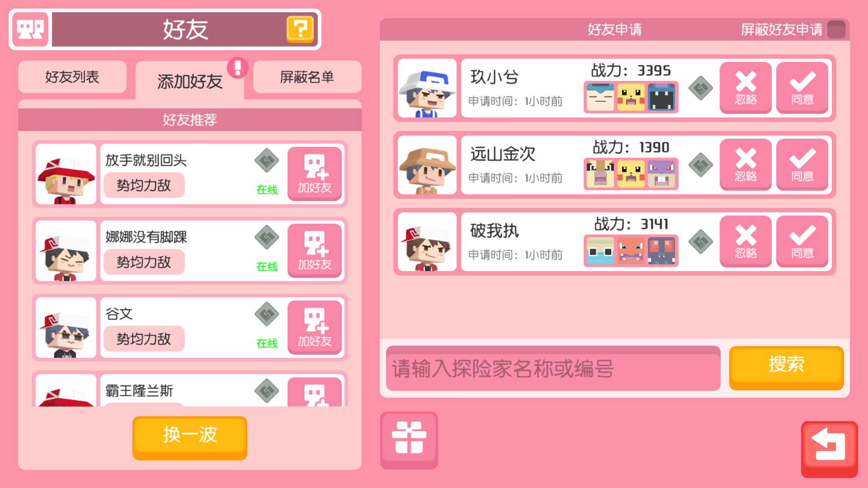Viewport: 868px width, 488px height.
Task: Toggle the 屏蔽好友申请 checkbox
Action: tap(836, 29)
